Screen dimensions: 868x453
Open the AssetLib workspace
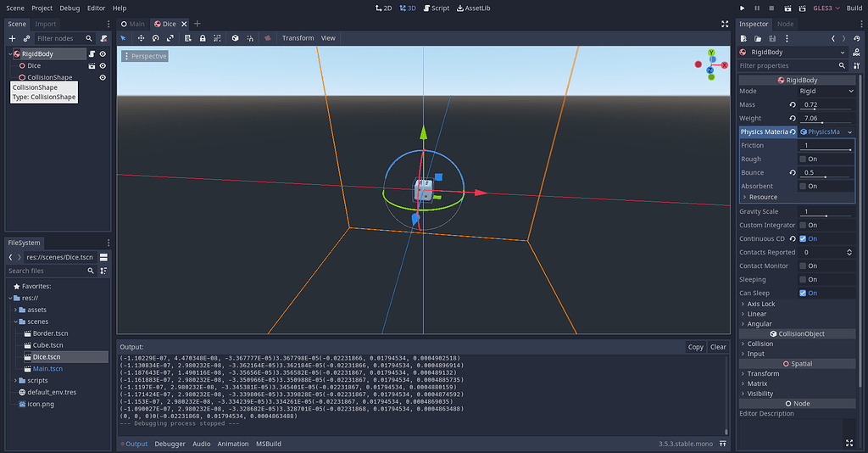(x=473, y=8)
